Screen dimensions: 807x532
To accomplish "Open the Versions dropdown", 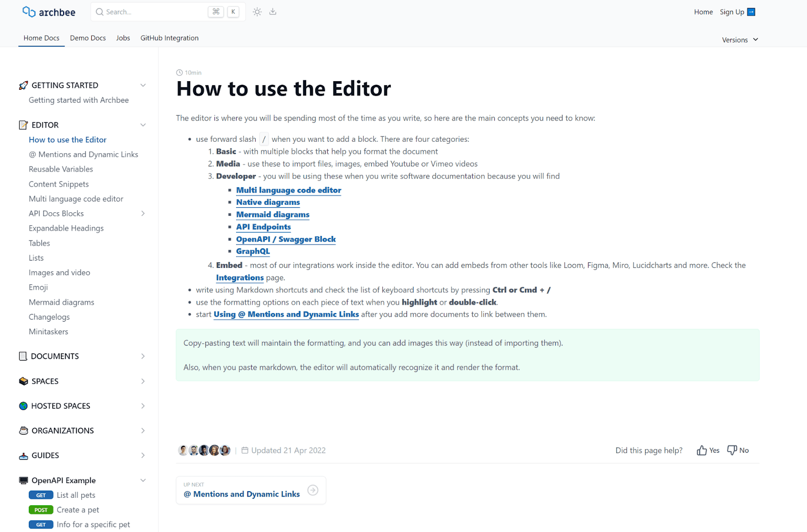I will click(740, 40).
